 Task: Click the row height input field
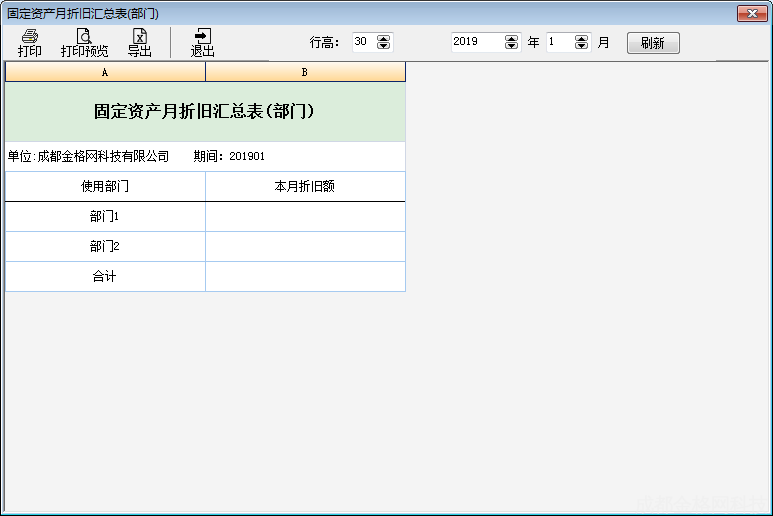pos(363,42)
